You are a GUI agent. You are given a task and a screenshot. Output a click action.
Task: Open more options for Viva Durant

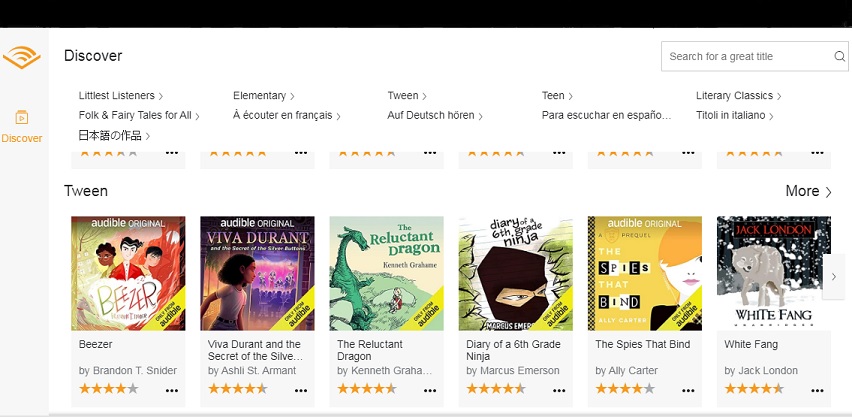coord(300,390)
